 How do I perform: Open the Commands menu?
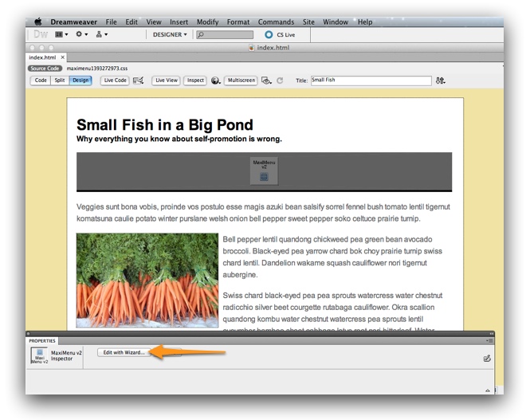[276, 22]
